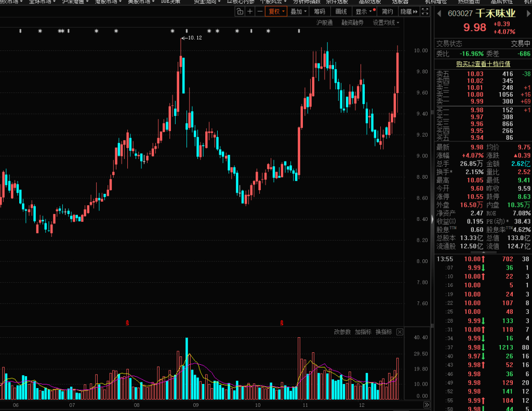Screen dimensions: 532x411
Task: Click the lock icon in chart toolbar
Action: 240,11
